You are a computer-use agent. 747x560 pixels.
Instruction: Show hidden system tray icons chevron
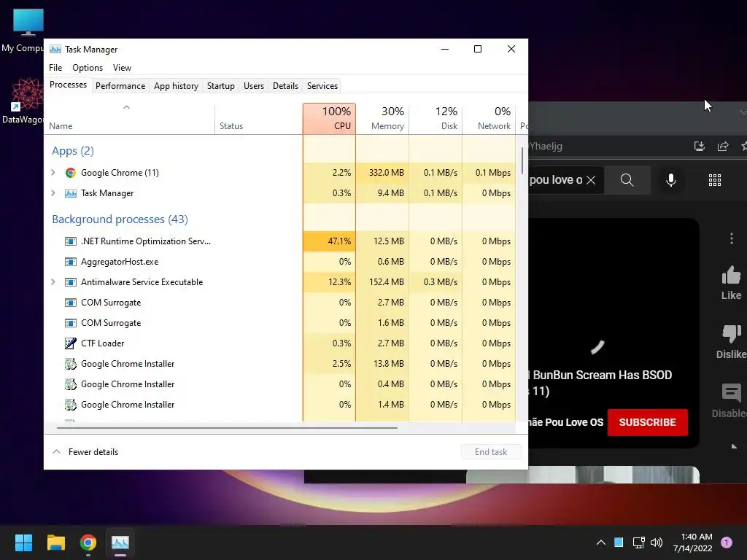point(601,542)
